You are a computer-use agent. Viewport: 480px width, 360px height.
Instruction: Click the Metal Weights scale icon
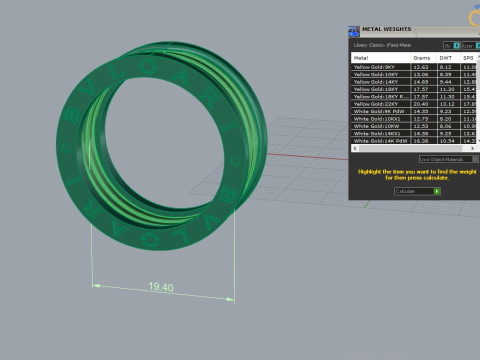click(354, 32)
